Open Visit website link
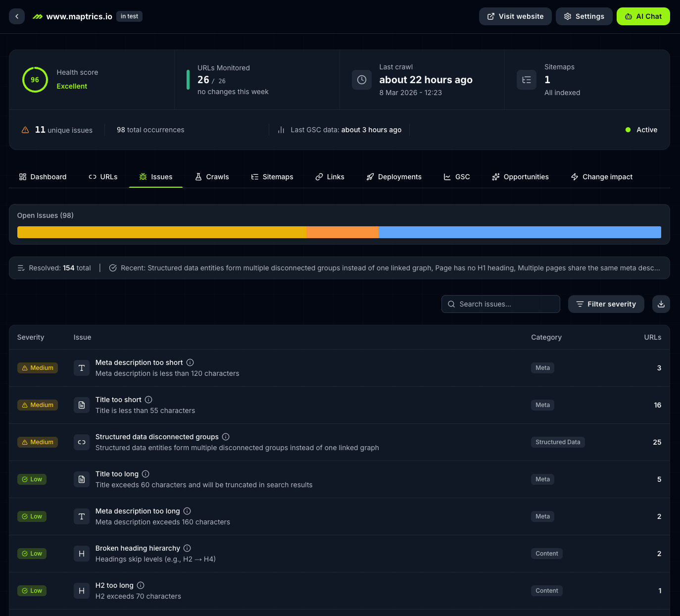Image resolution: width=680 pixels, height=616 pixels. tap(515, 16)
